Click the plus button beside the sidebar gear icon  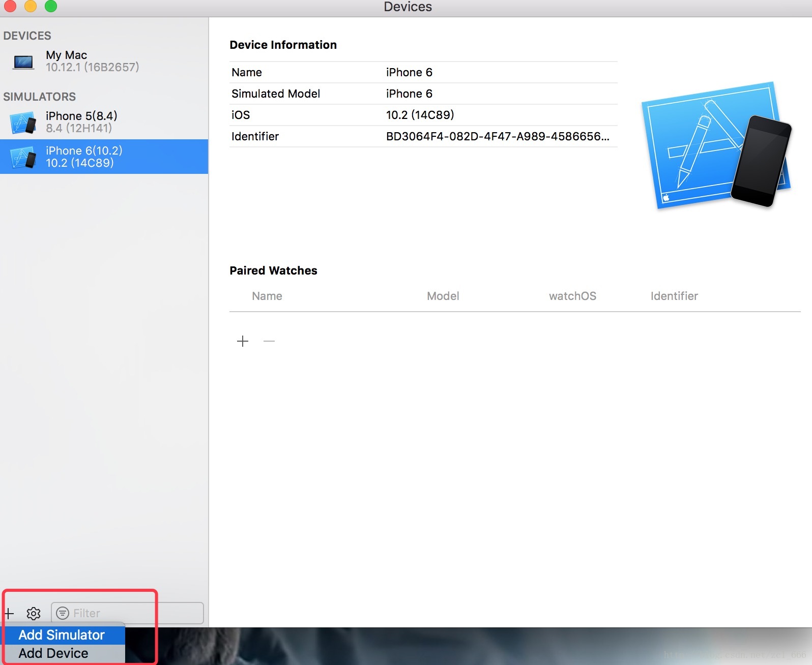pos(9,613)
